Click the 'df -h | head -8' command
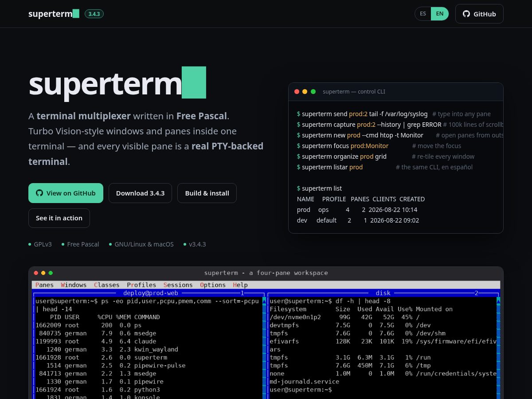Viewport: 532px width, 399px height. 364,301
